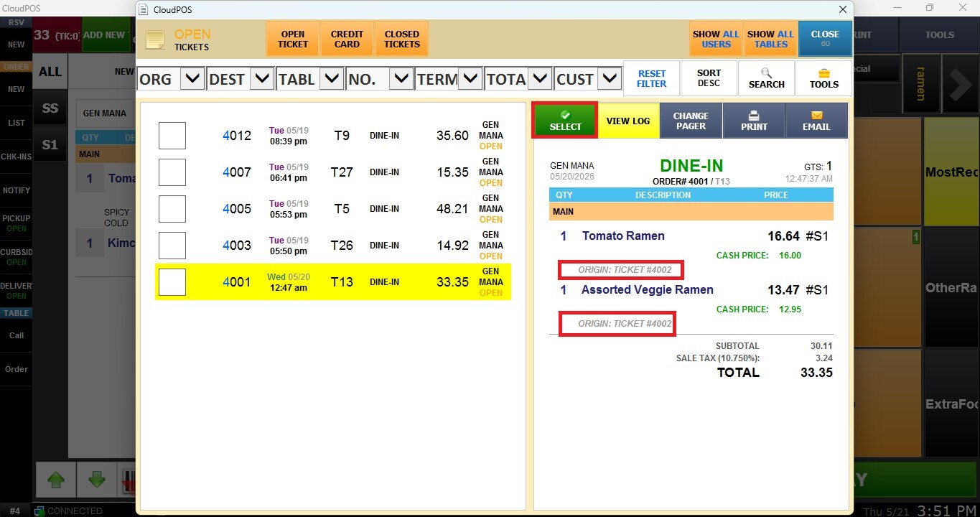Image resolution: width=980 pixels, height=517 pixels.
Task: Expand the NO. filter dropdown
Action: 401,79
